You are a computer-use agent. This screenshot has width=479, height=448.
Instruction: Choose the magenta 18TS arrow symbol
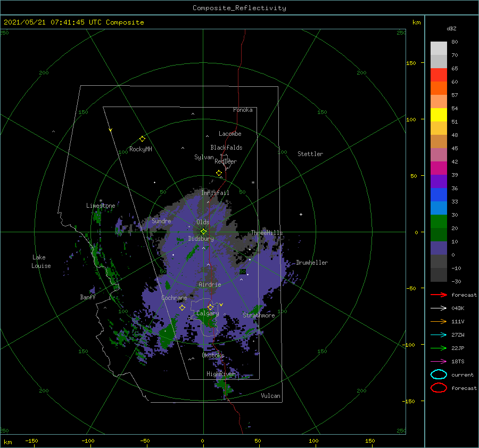439,361
